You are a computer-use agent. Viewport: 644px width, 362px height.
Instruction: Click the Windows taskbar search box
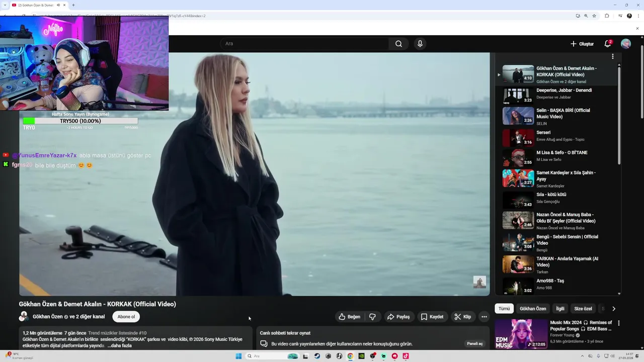click(x=273, y=356)
